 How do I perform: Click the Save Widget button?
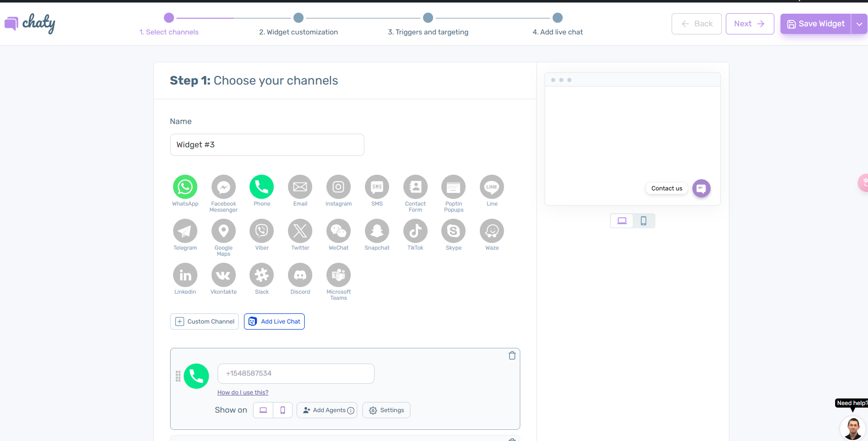pyautogui.click(x=816, y=24)
